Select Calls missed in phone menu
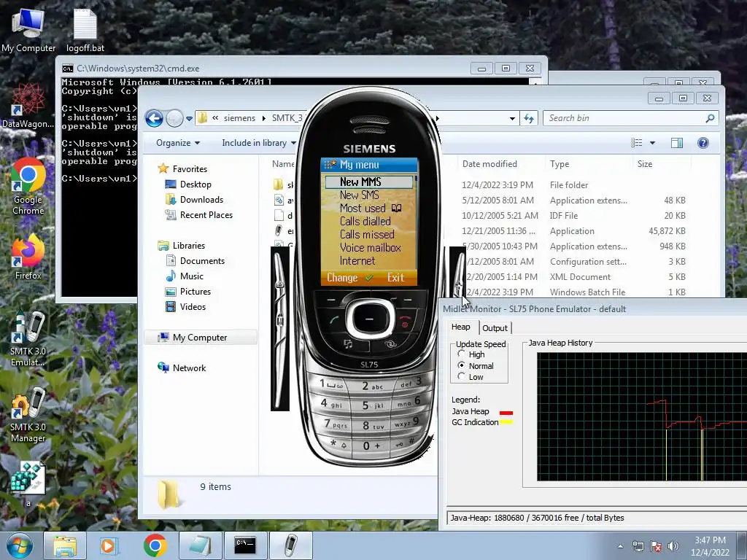 pyautogui.click(x=367, y=235)
